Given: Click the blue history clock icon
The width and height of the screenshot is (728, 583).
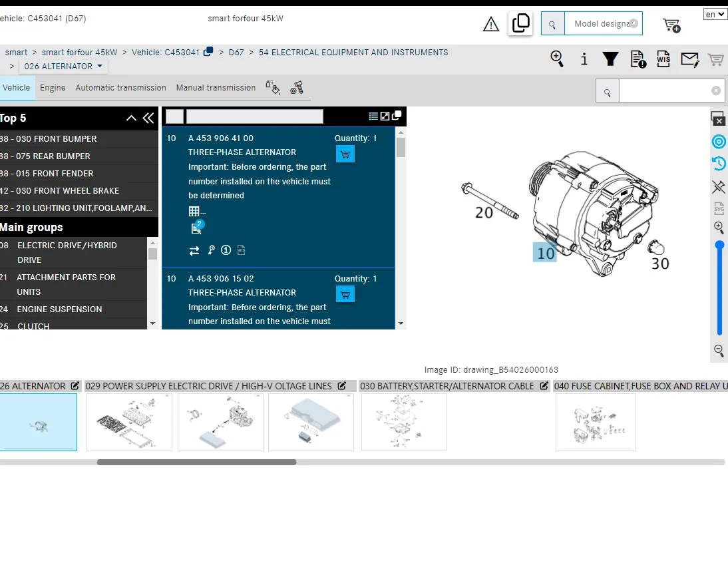Looking at the screenshot, I should [719, 164].
